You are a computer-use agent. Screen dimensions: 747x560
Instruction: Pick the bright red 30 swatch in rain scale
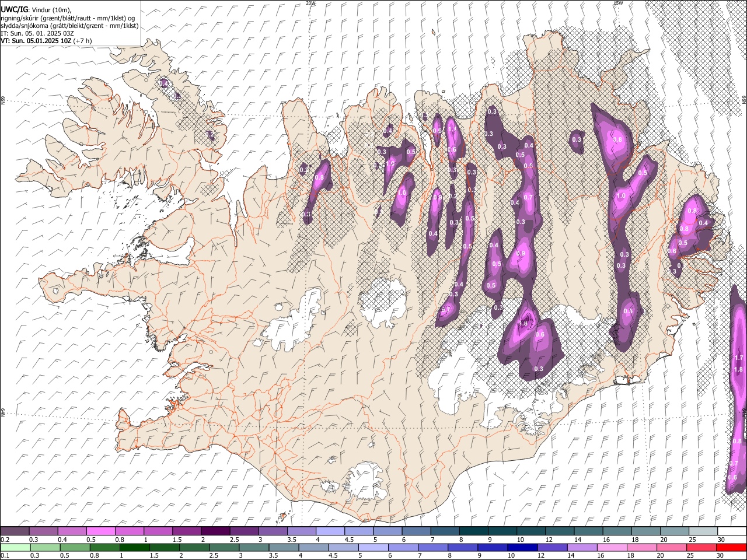click(731, 547)
